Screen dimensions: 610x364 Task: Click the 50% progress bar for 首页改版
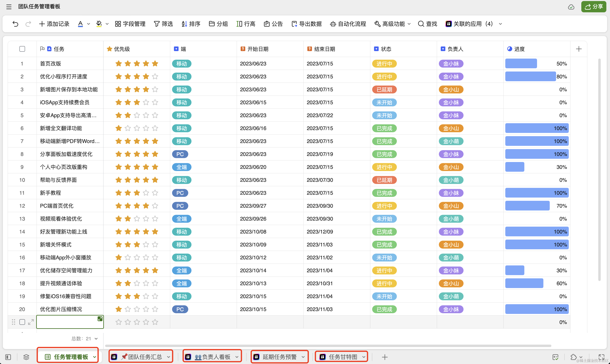tap(521, 63)
